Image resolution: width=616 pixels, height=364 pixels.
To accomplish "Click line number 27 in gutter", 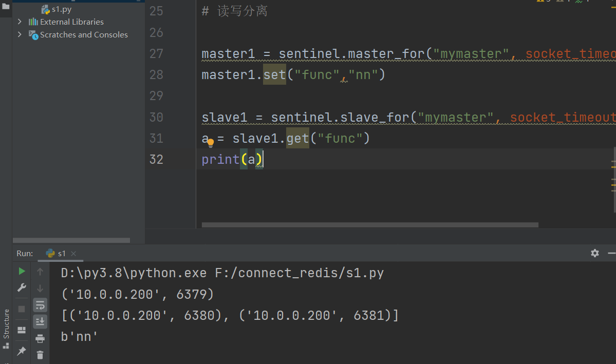I will [156, 53].
